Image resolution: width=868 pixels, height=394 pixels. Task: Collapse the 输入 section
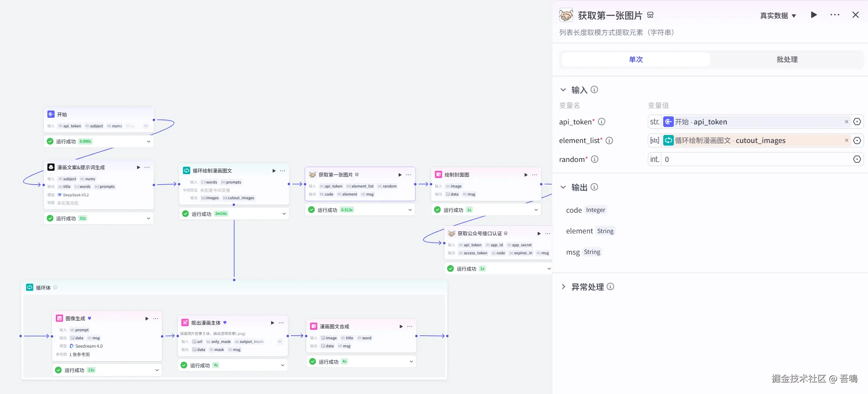pyautogui.click(x=563, y=90)
